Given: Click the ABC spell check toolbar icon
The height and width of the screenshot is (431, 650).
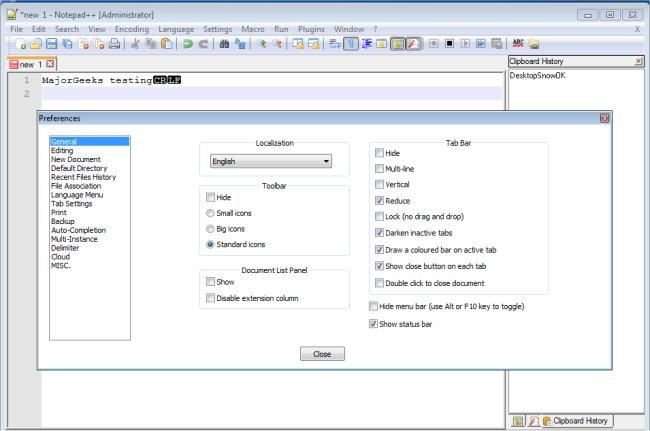Looking at the screenshot, I should point(518,45).
